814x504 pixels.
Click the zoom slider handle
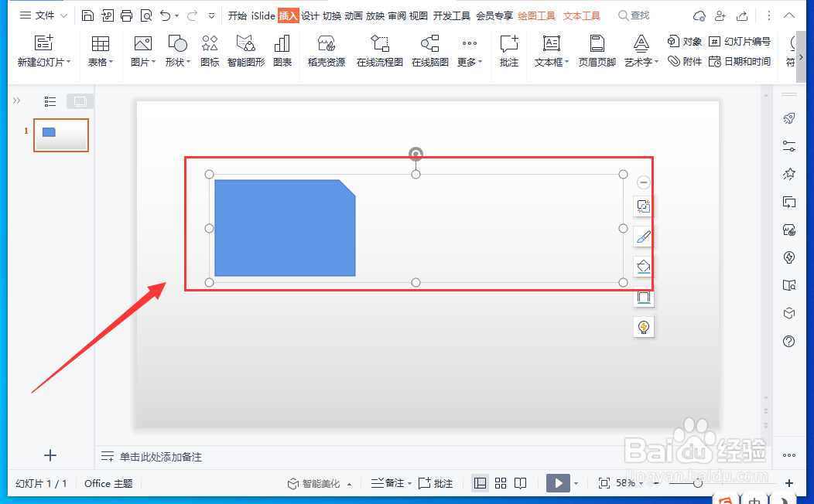click(x=698, y=483)
